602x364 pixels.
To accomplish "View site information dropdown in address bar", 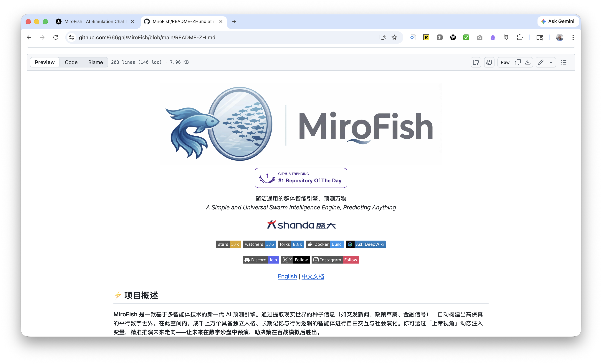I will click(x=71, y=37).
